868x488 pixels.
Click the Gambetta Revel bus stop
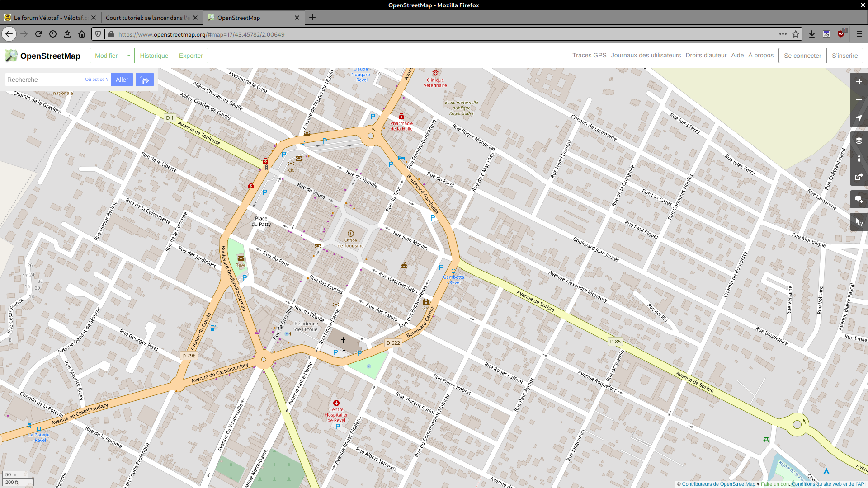tap(453, 272)
